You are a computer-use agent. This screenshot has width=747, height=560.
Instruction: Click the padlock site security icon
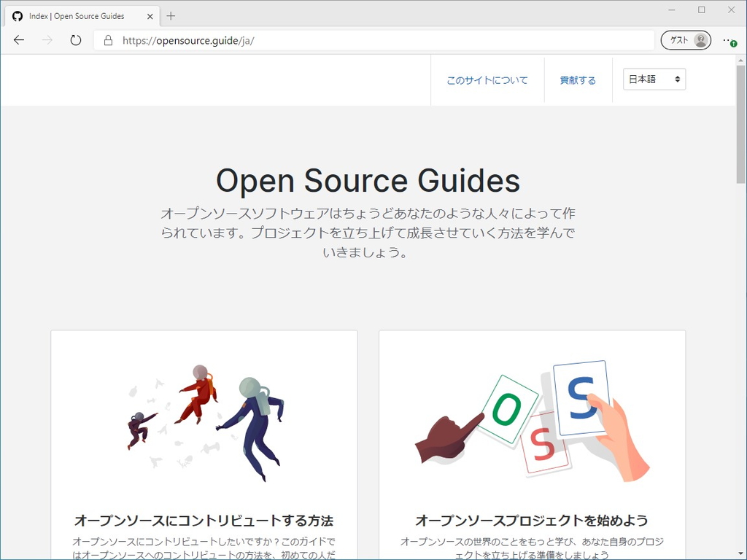[x=107, y=40]
